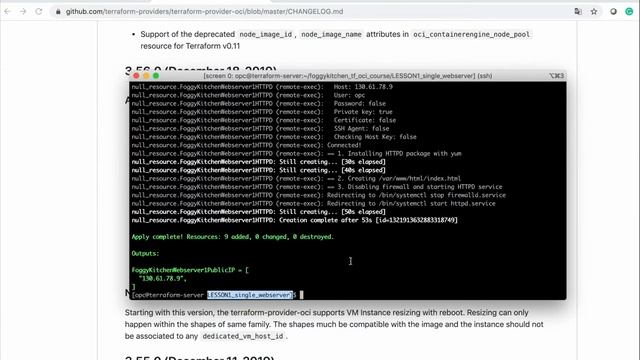Reload the GitHub changelog page
640x360 pixels.
[39, 11]
